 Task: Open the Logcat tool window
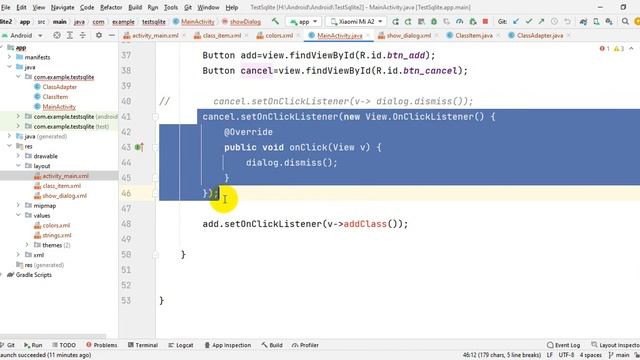(181, 345)
